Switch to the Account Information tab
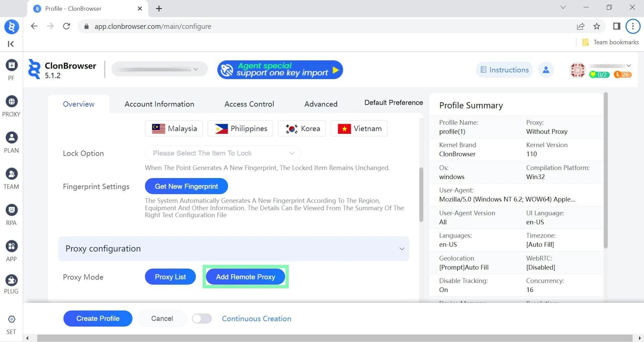This screenshot has height=342, width=644. click(x=159, y=104)
